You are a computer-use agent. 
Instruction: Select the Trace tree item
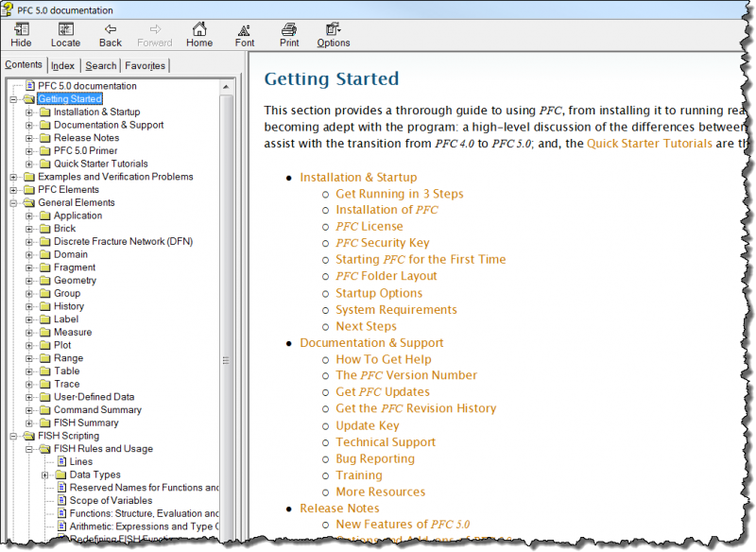tap(66, 385)
